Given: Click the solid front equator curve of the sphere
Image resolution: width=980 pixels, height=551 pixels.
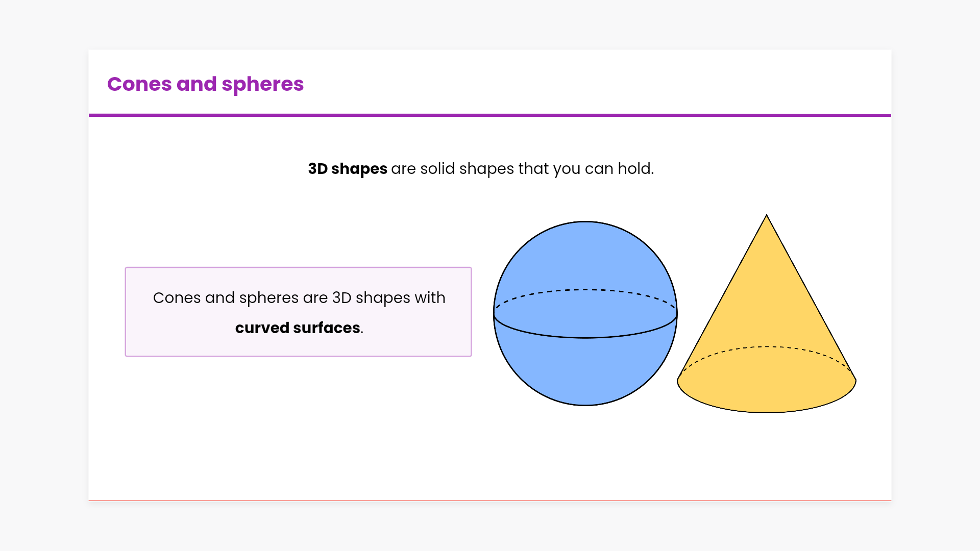Looking at the screenshot, I should pos(585,337).
